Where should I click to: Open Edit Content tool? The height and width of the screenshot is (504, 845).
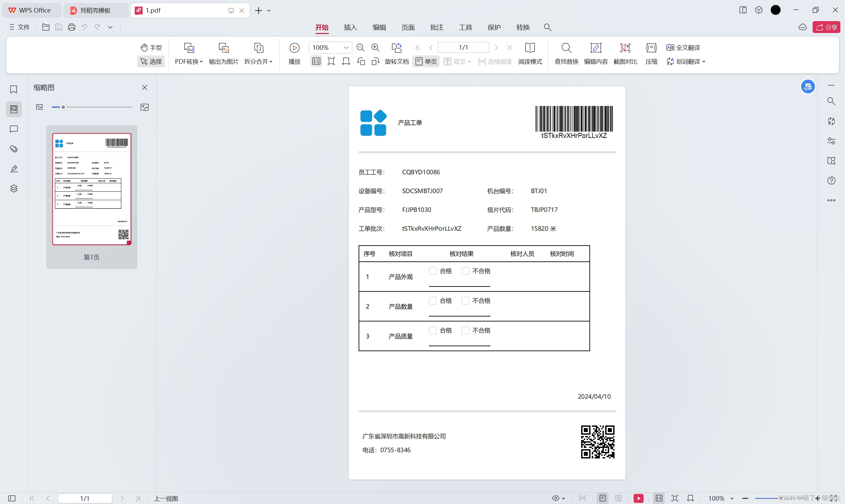[596, 54]
